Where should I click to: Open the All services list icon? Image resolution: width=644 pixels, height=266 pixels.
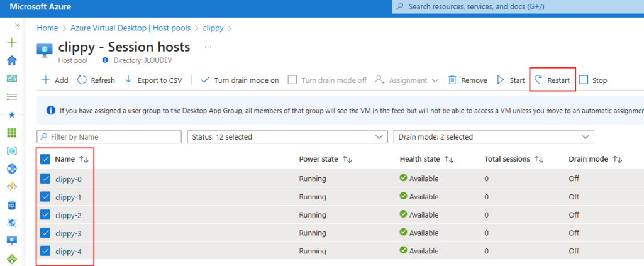(13, 96)
